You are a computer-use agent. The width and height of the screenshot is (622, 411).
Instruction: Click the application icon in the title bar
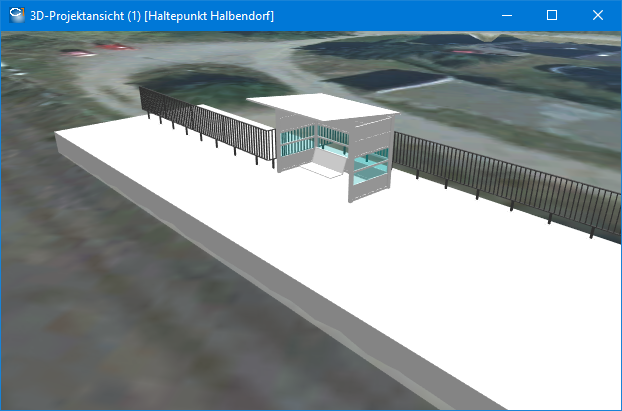[16, 15]
